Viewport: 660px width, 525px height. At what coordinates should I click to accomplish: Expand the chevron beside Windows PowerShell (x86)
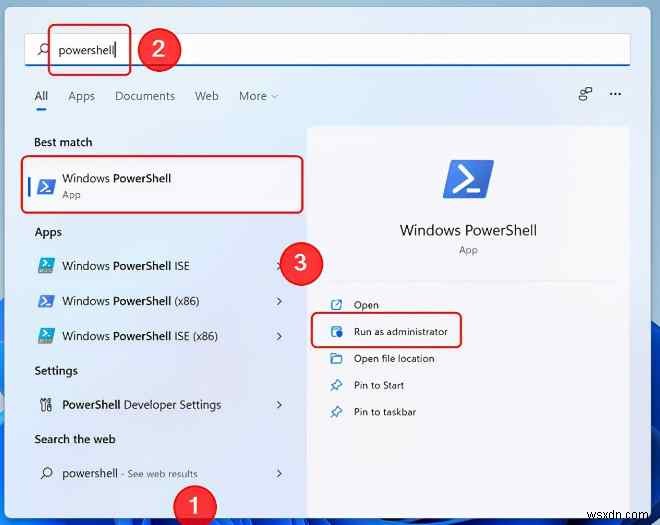[279, 301]
